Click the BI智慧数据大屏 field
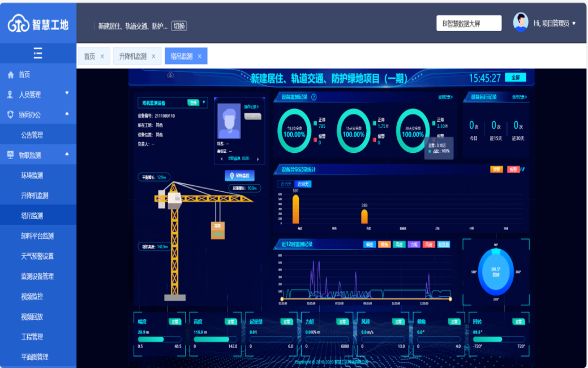This screenshot has height=368, width=588. click(x=469, y=23)
